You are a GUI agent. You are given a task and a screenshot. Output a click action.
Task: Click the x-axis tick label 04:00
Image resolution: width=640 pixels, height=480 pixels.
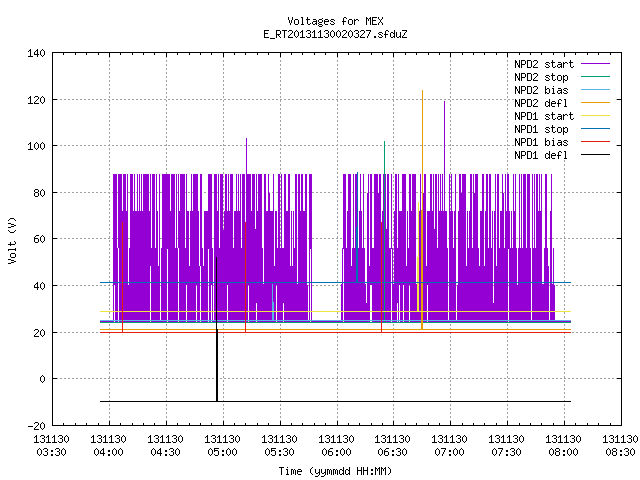pos(109,453)
